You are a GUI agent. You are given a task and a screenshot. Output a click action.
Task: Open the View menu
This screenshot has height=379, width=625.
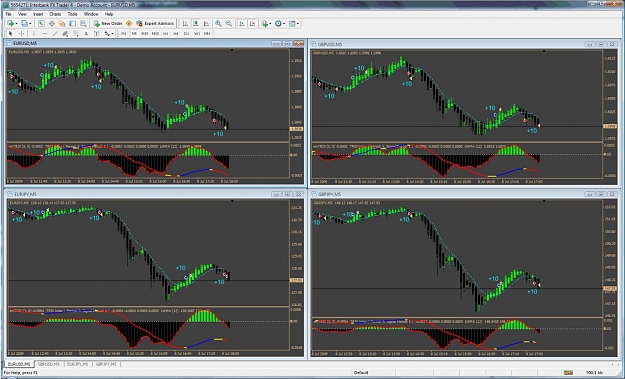point(22,14)
